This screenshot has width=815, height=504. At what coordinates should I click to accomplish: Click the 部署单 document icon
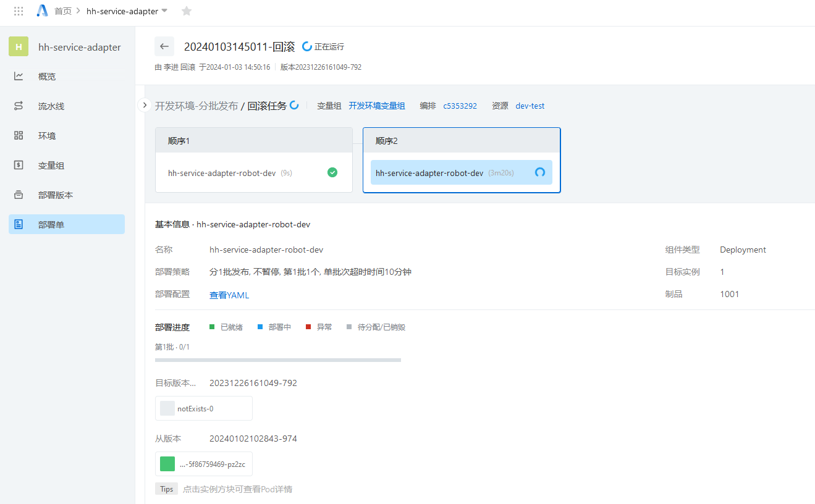tap(19, 225)
